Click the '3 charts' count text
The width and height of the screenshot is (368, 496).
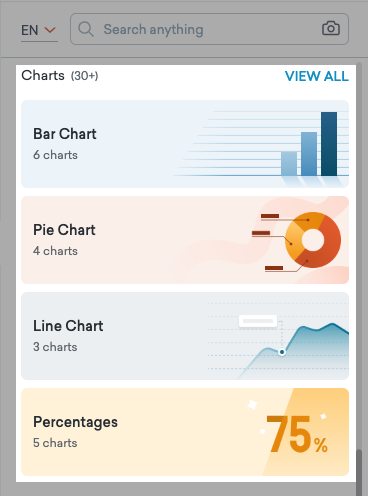tap(55, 347)
